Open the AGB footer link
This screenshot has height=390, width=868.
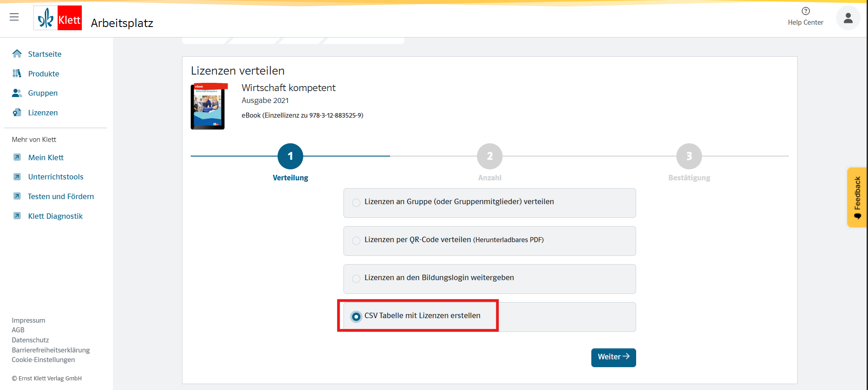(18, 330)
